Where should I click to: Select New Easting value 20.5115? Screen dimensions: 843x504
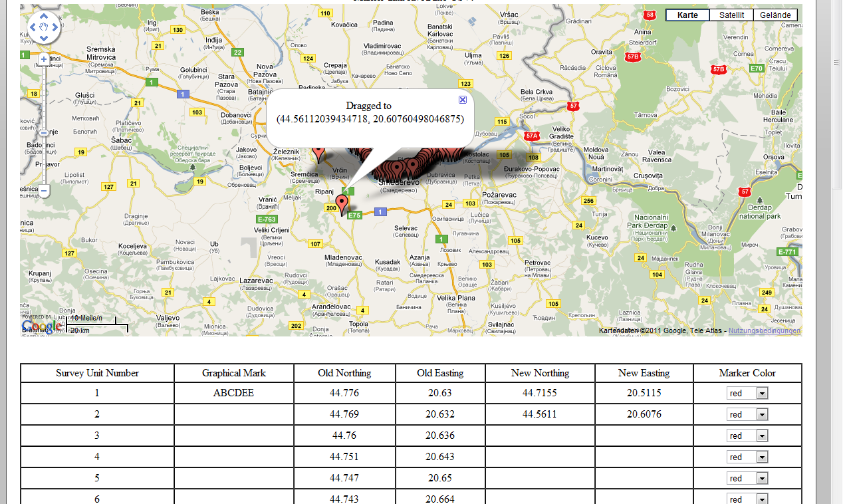coord(644,393)
